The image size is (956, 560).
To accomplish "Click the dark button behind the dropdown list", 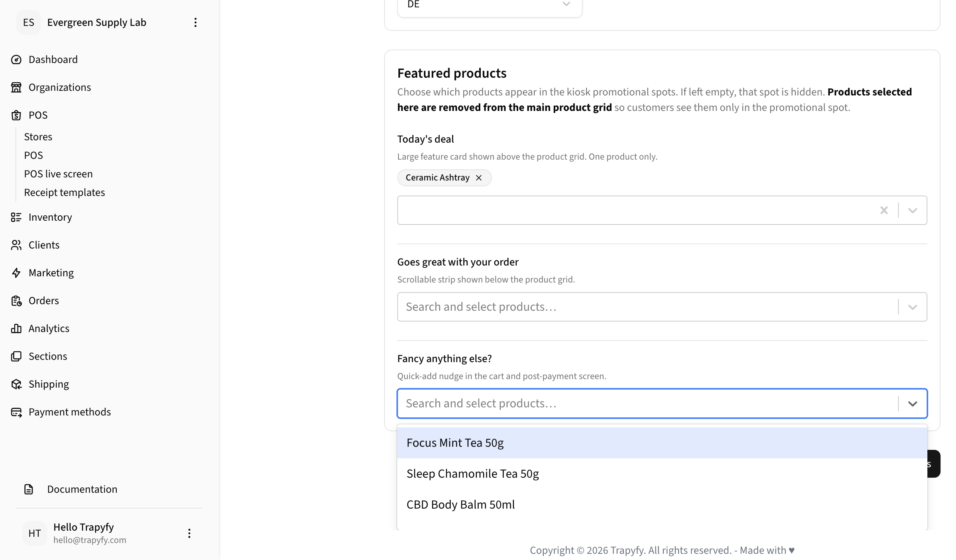I will pos(934,464).
